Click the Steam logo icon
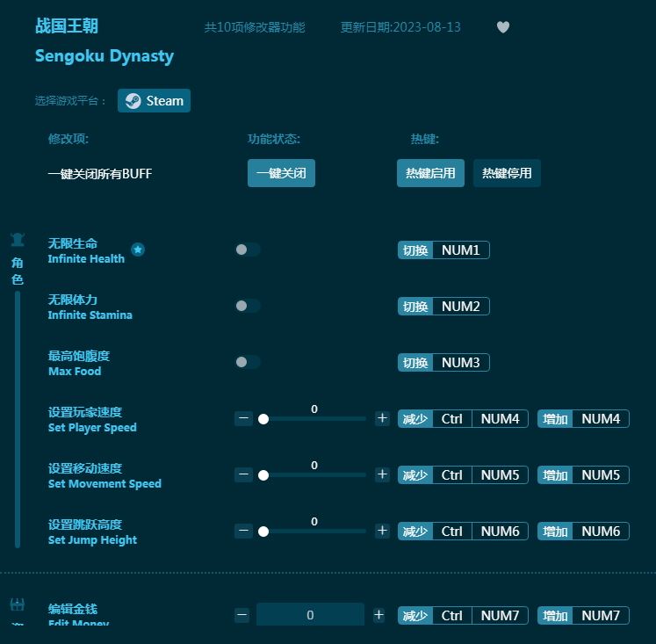Image resolution: width=656 pixels, height=644 pixels. [x=133, y=101]
